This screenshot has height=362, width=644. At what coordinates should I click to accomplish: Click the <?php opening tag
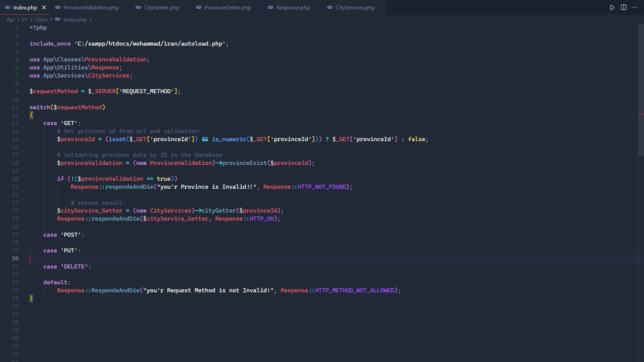pos(38,27)
